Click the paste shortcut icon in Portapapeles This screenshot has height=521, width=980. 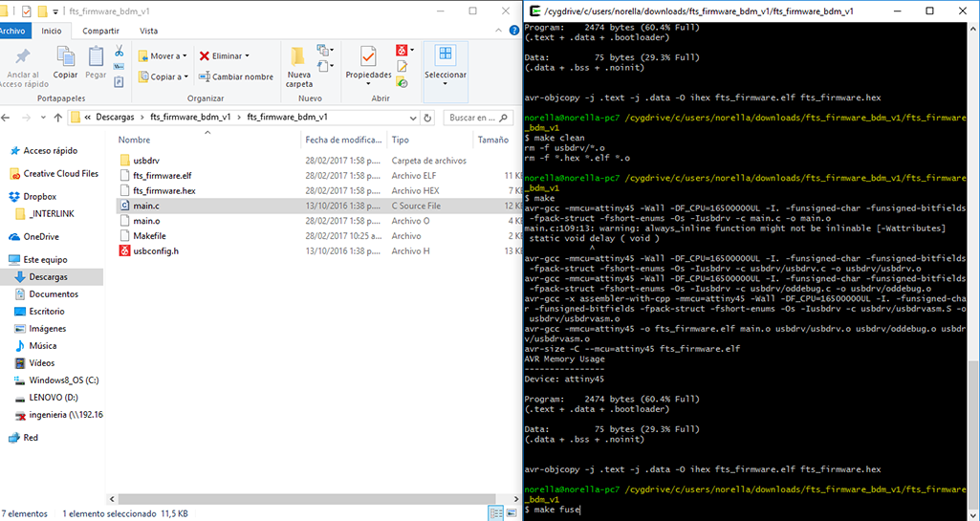(x=119, y=81)
